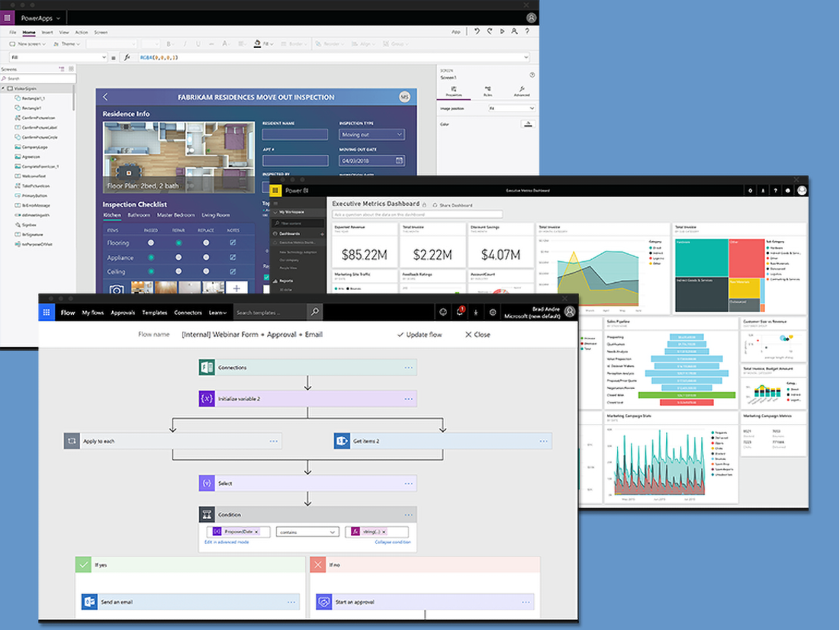Click the download arrow in the Power BI header

pos(763,190)
